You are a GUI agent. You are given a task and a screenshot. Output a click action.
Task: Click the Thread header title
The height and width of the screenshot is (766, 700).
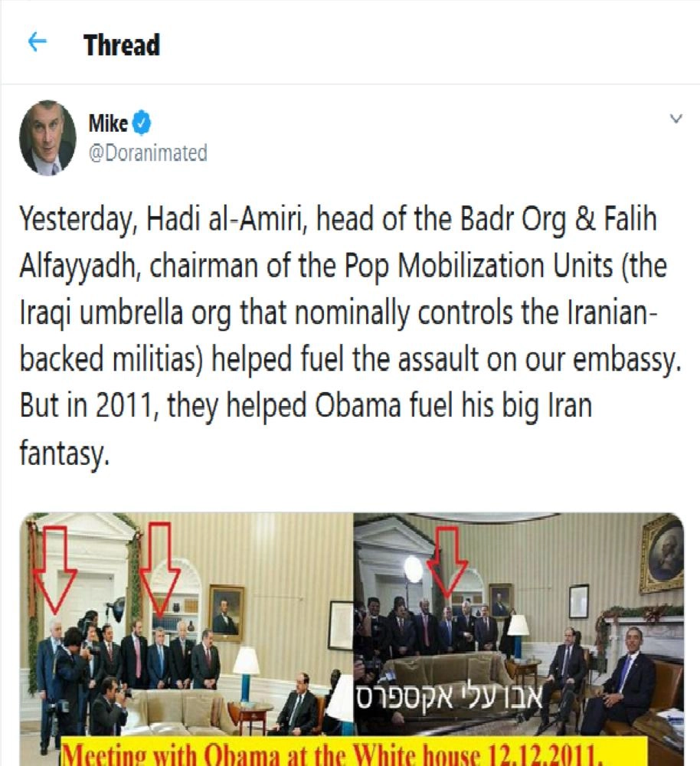122,45
